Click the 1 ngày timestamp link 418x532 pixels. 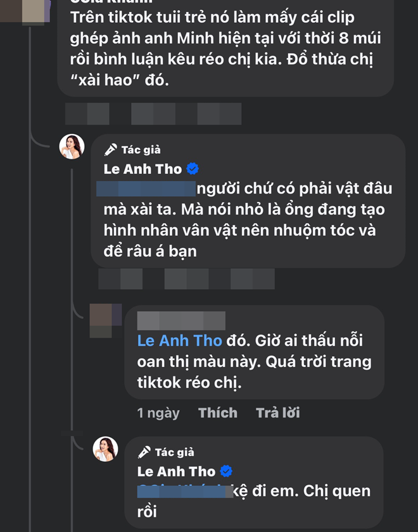[158, 412]
